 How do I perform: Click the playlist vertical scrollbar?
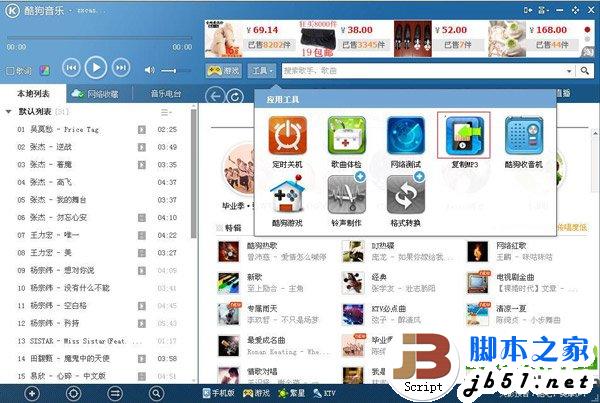click(194, 173)
